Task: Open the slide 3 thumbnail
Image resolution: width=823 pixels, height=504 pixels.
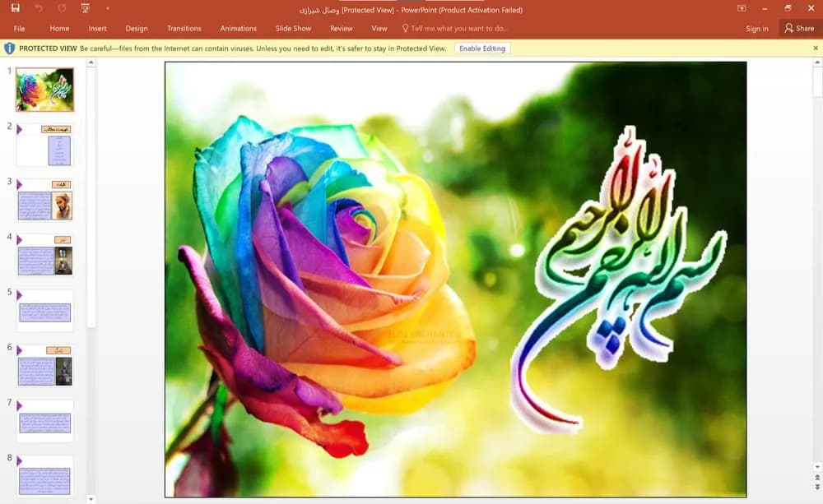Action: pyautogui.click(x=44, y=201)
